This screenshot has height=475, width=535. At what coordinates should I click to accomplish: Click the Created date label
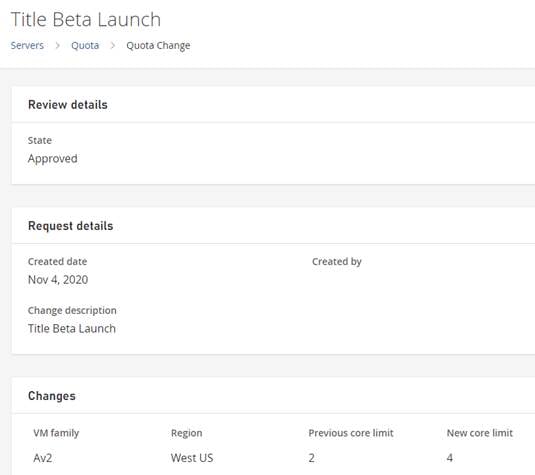point(57,261)
